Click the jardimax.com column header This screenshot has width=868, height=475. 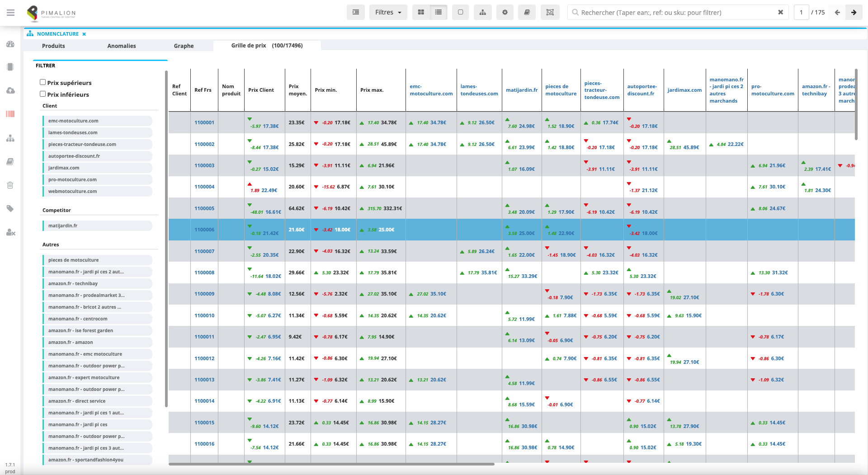tap(684, 90)
